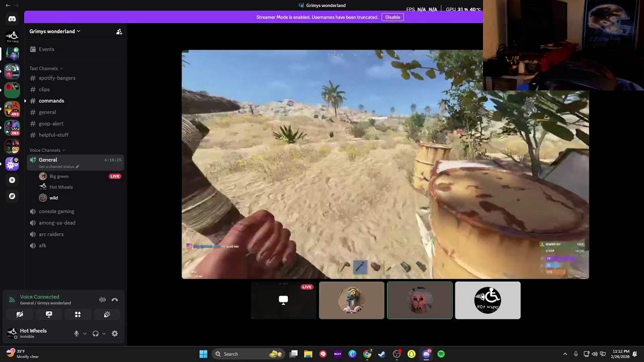This screenshot has width=644, height=362.
Task: Open the clips text channel
Action: click(x=75, y=89)
